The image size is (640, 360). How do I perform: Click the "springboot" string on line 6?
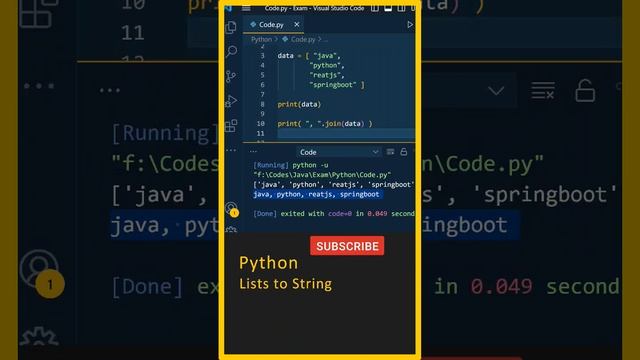pos(333,85)
